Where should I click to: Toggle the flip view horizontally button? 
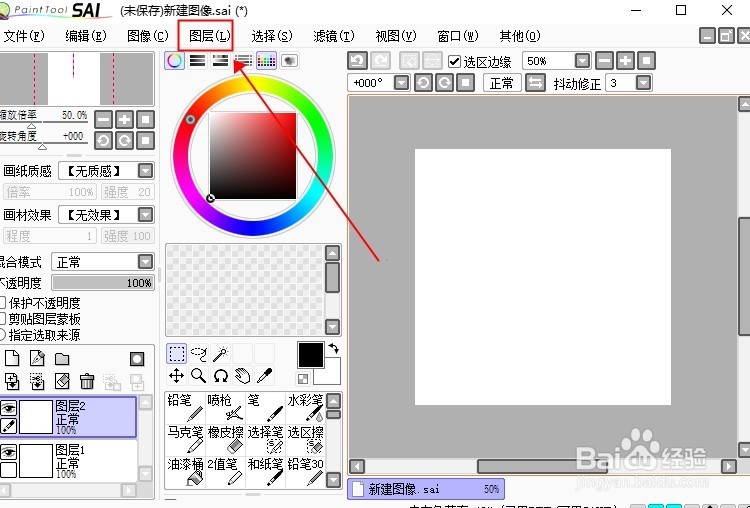click(x=535, y=83)
